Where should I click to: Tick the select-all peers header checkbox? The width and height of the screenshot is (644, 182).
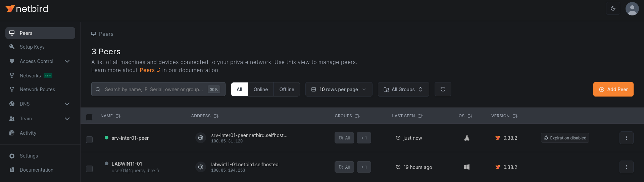(89, 117)
